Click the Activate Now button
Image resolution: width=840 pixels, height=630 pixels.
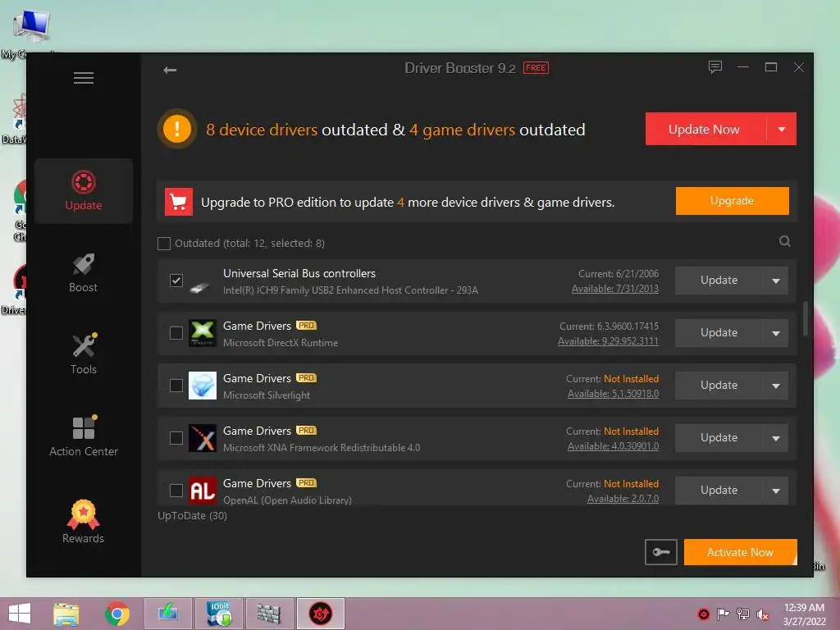pos(741,552)
